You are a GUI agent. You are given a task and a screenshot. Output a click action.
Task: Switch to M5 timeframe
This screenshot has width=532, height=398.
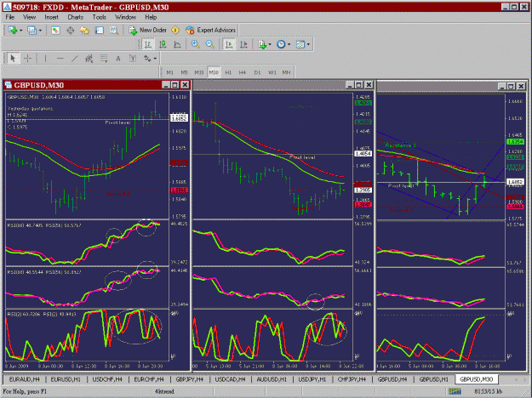(x=184, y=72)
